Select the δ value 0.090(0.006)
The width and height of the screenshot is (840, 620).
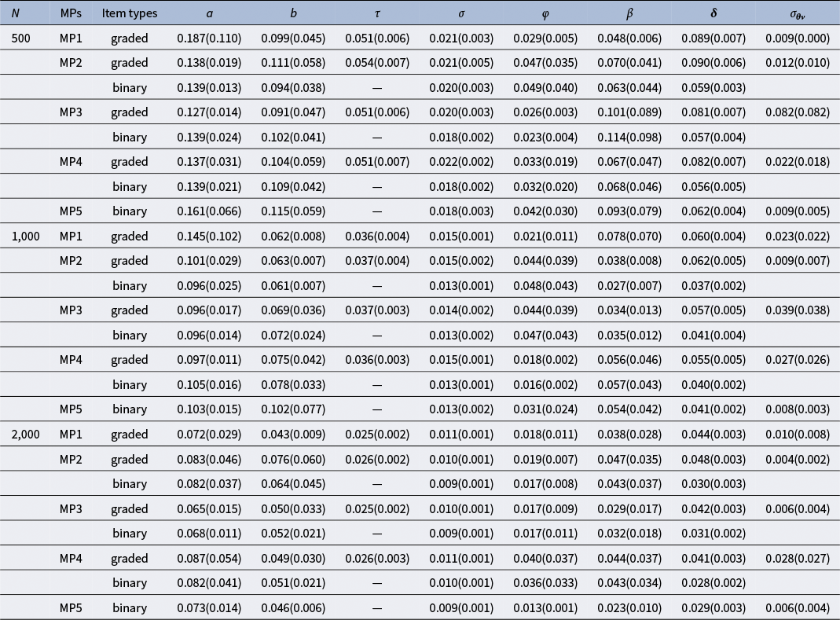[x=713, y=63]
